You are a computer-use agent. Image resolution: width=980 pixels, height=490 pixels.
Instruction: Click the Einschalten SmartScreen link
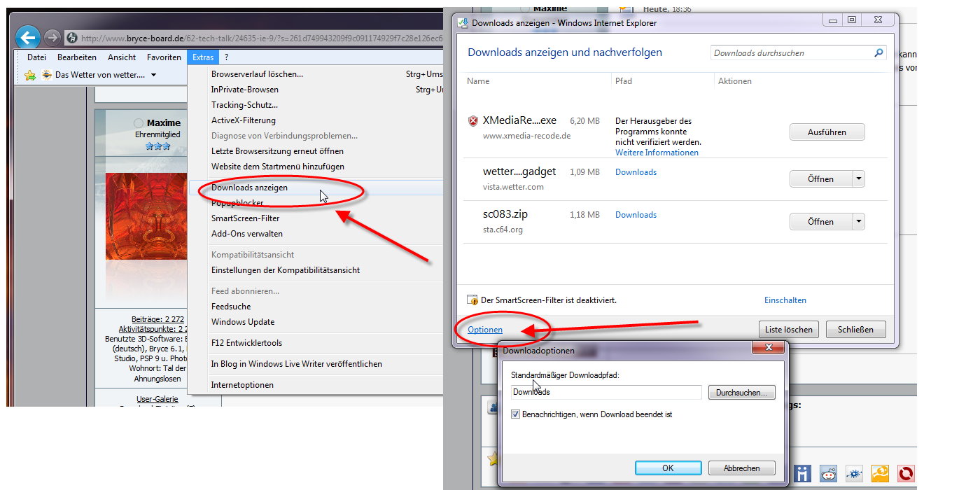point(785,300)
